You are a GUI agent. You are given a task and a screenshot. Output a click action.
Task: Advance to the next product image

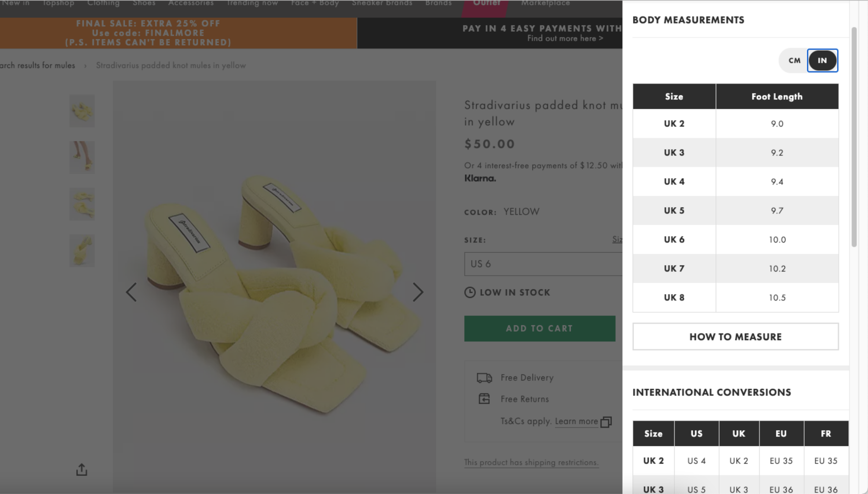pos(418,291)
